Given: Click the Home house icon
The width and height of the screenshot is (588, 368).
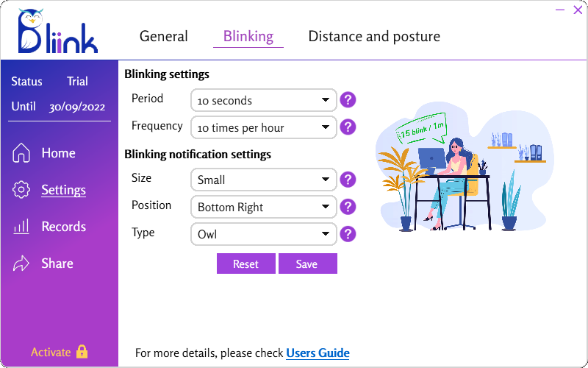Looking at the screenshot, I should click(x=22, y=153).
